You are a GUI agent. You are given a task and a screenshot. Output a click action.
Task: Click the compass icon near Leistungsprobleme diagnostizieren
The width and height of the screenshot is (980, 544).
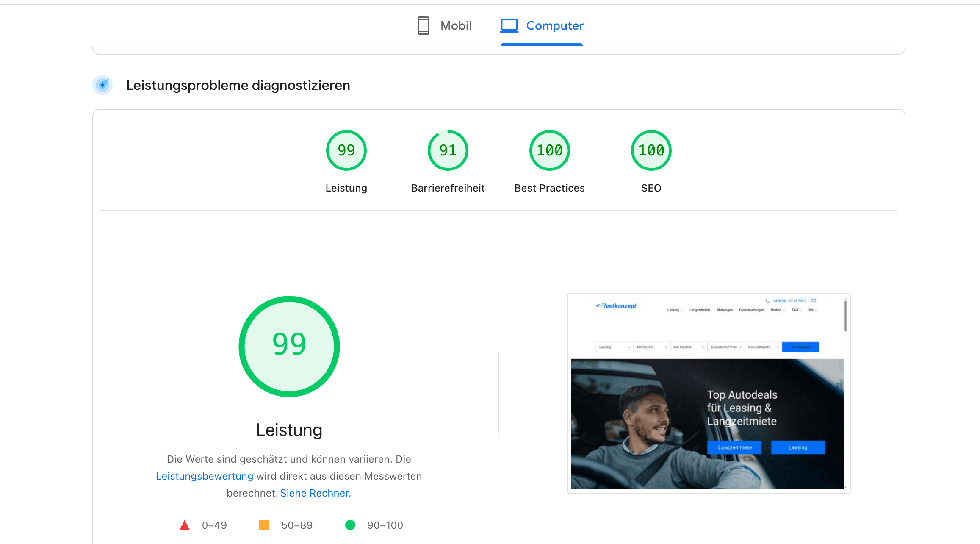pyautogui.click(x=102, y=85)
